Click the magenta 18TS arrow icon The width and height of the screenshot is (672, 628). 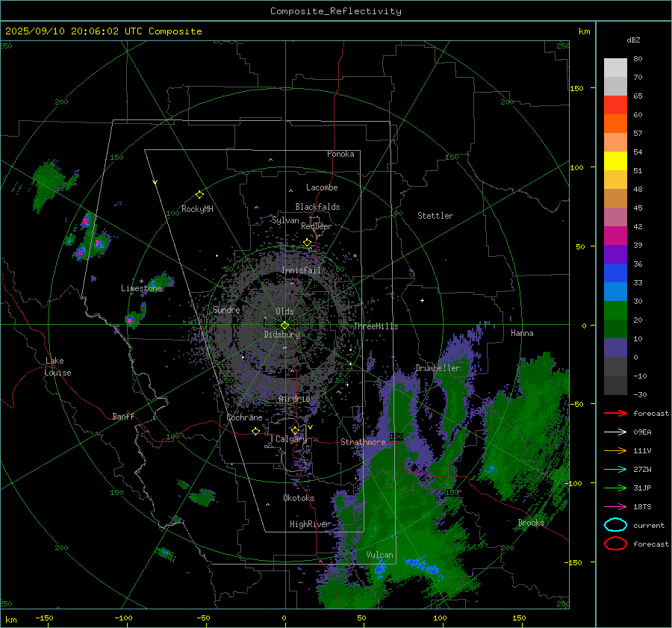click(615, 507)
